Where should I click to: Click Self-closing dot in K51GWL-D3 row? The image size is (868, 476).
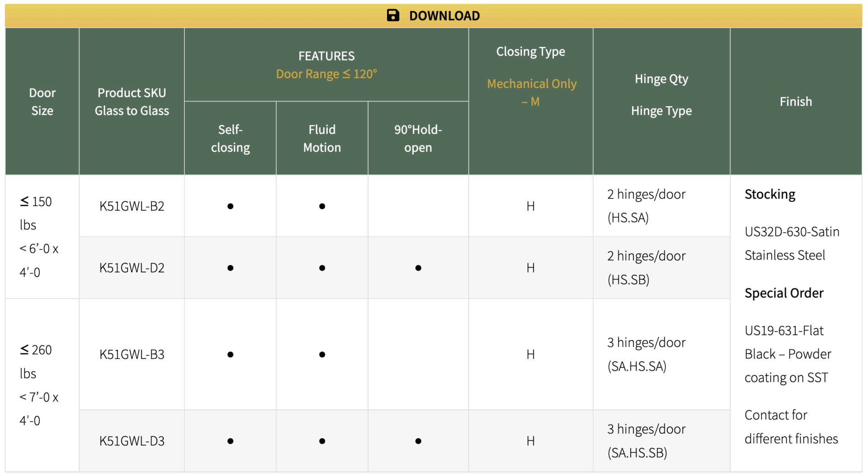pyautogui.click(x=231, y=441)
